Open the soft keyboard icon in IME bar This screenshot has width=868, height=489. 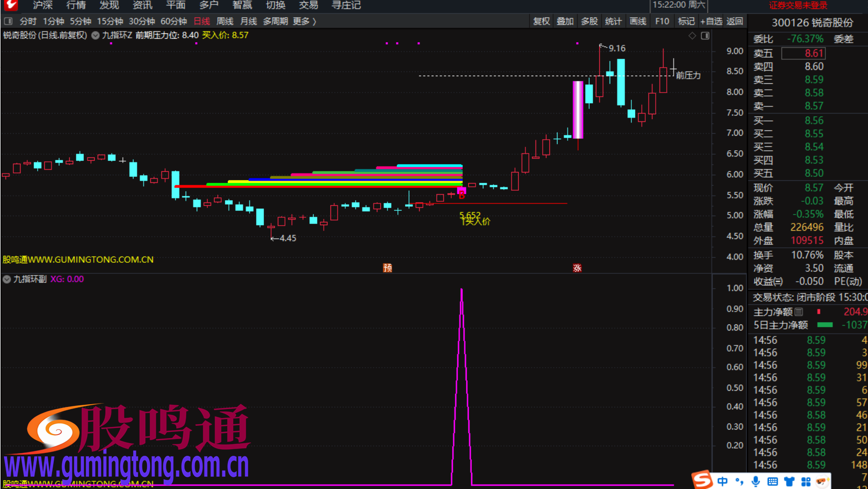[x=772, y=481]
